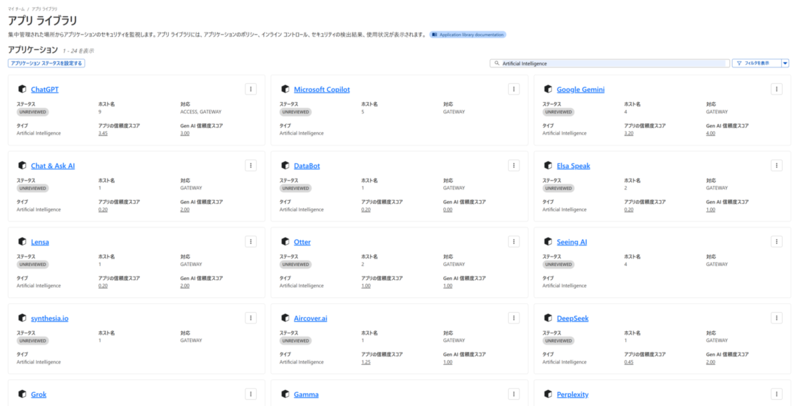The image size is (800, 406).
Task: Click the Elsa Speak app icon
Action: click(548, 166)
